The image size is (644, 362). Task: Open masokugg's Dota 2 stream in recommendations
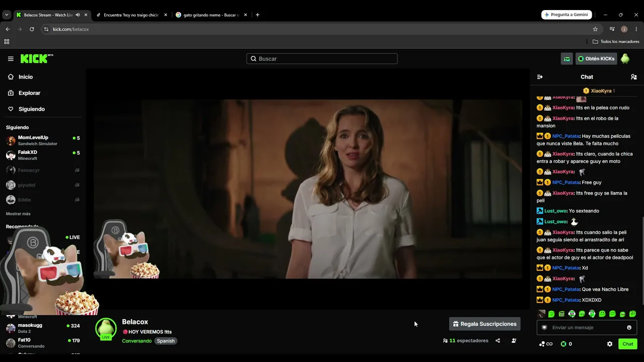pos(43,328)
